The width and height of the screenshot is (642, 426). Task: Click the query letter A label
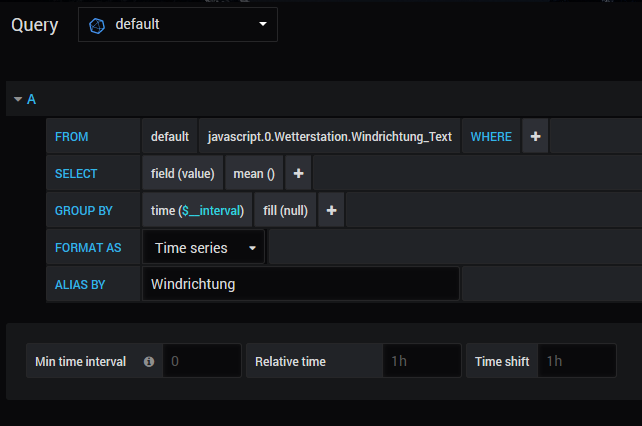pyautogui.click(x=32, y=99)
